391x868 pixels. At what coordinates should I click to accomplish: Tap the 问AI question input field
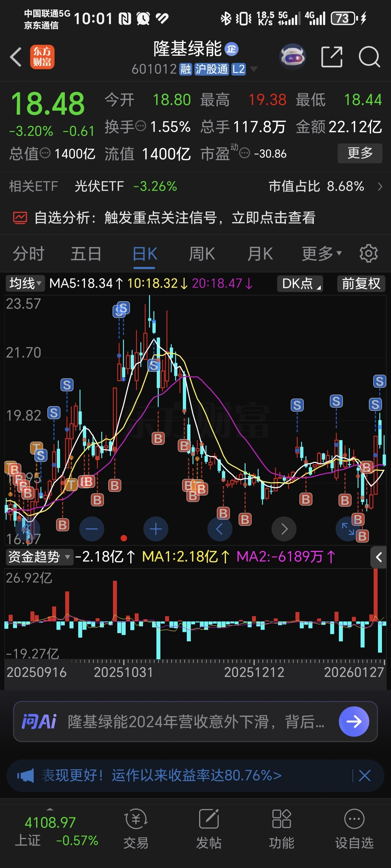[195, 722]
